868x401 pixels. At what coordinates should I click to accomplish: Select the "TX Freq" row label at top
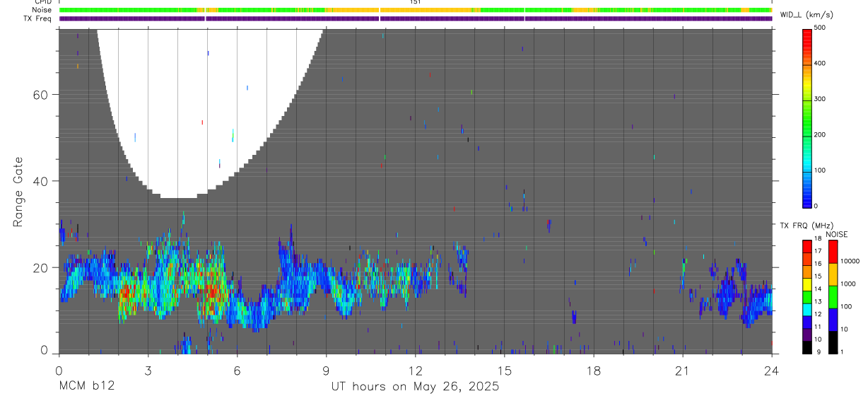pyautogui.click(x=39, y=18)
